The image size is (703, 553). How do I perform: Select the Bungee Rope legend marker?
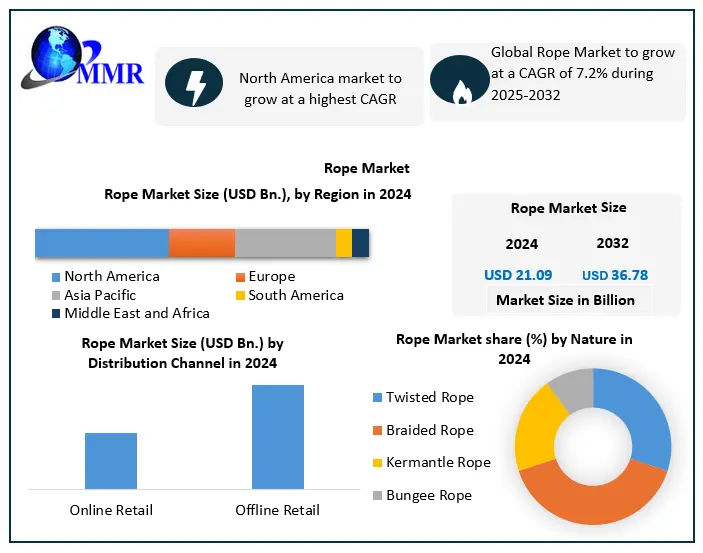click(x=377, y=496)
